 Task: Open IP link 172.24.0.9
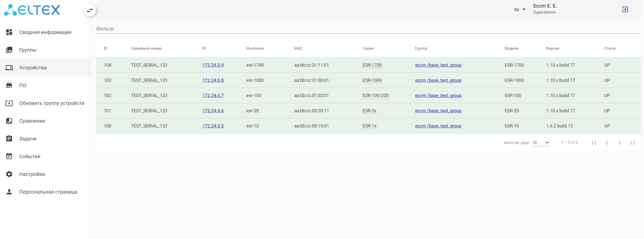[x=213, y=65]
